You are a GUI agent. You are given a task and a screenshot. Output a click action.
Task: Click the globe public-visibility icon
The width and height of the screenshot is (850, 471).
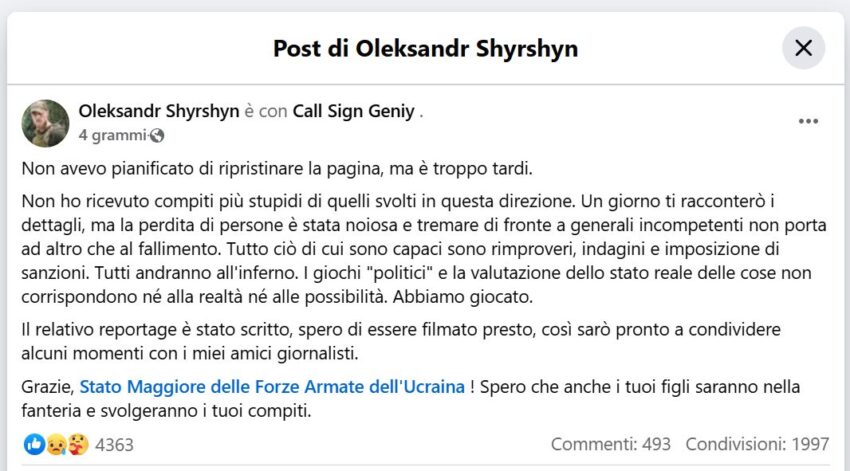point(157,135)
